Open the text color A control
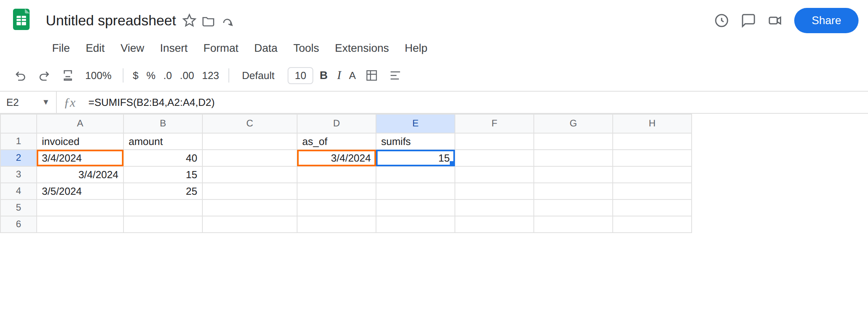Image resolution: width=868 pixels, height=316 pixels. pos(352,75)
